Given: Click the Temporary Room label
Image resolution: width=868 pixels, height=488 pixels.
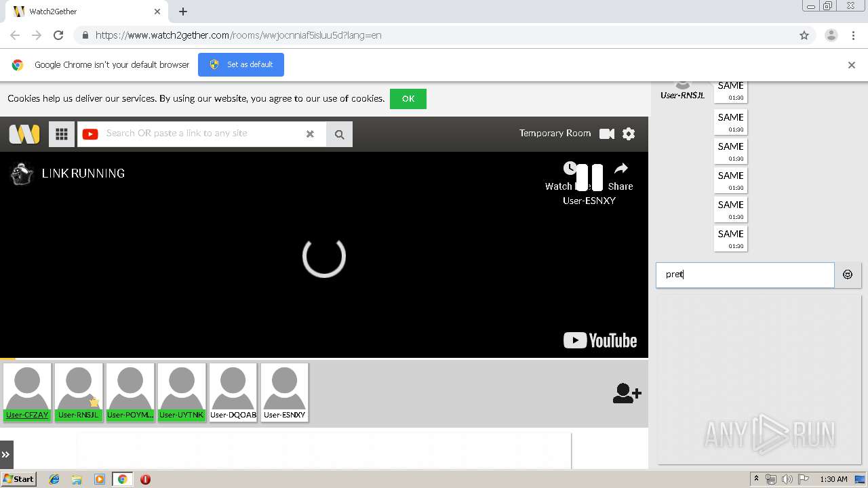Looking at the screenshot, I should [x=555, y=134].
